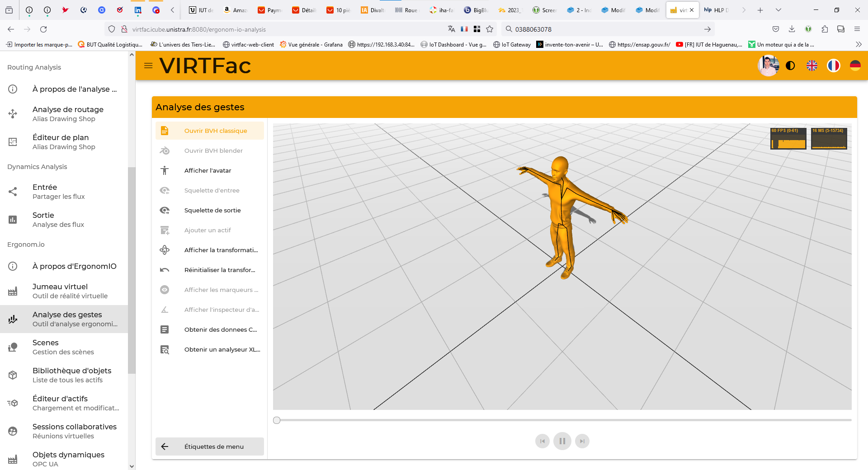The width and height of the screenshot is (868, 470).
Task: Click Obtenir des donnees CSV item
Action: [x=210, y=329]
